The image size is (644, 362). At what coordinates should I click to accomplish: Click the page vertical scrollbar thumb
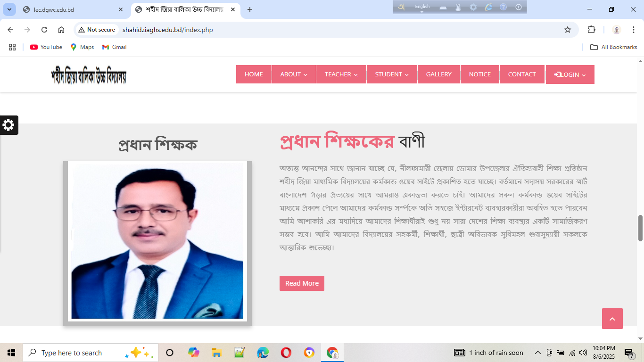tap(640, 228)
